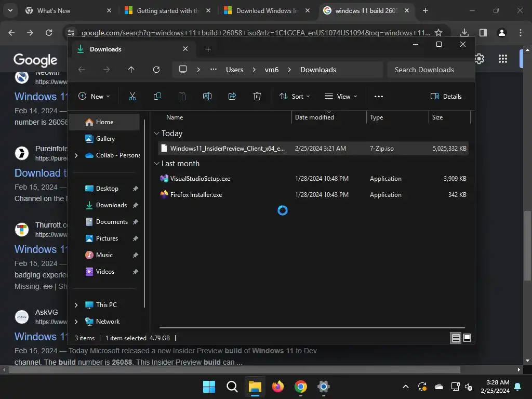The height and width of the screenshot is (399, 532).
Task: Click the Copy icon in Explorer toolbar
Action: point(157,96)
